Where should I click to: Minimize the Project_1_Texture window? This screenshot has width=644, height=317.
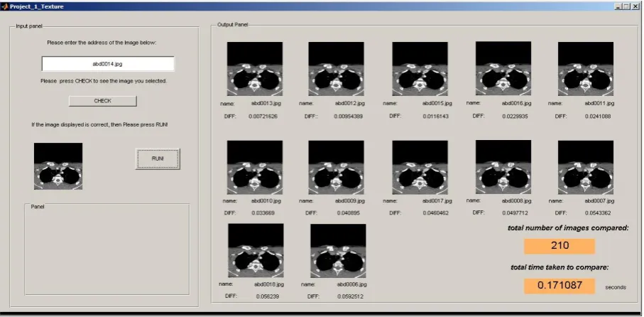[x=618, y=6]
